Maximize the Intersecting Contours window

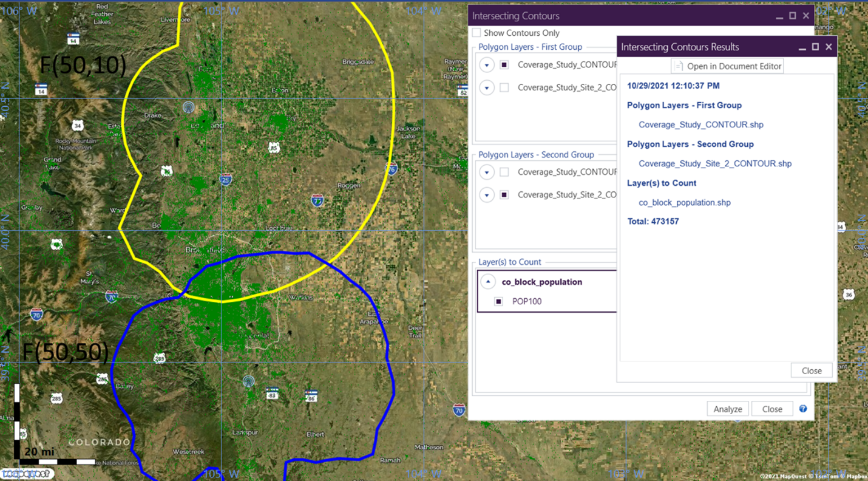[793, 16]
